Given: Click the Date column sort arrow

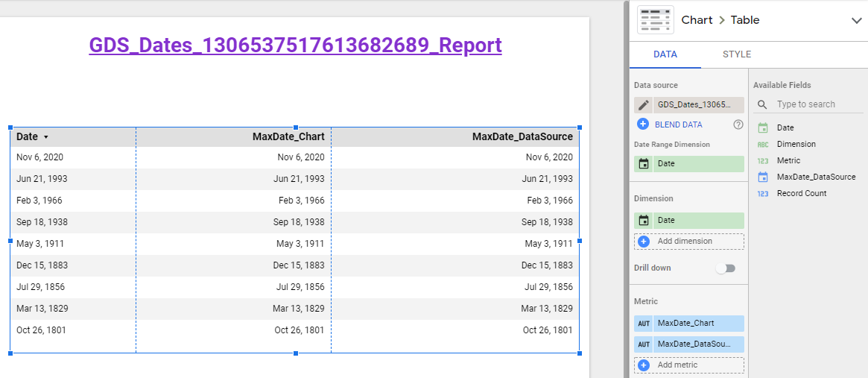Looking at the screenshot, I should coord(46,137).
